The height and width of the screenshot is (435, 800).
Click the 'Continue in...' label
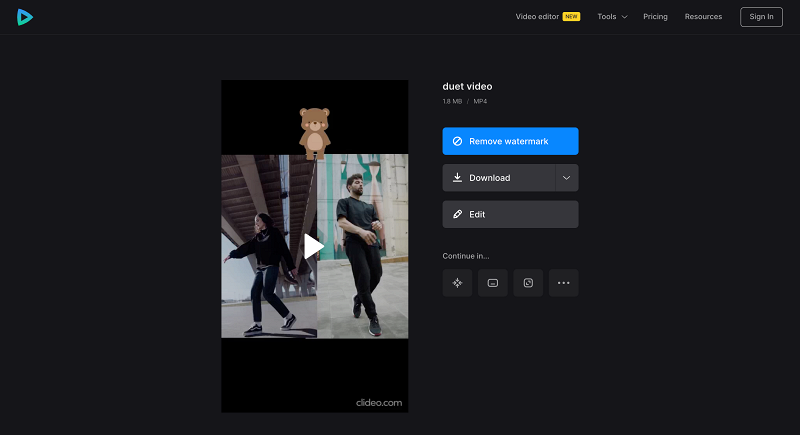[466, 256]
